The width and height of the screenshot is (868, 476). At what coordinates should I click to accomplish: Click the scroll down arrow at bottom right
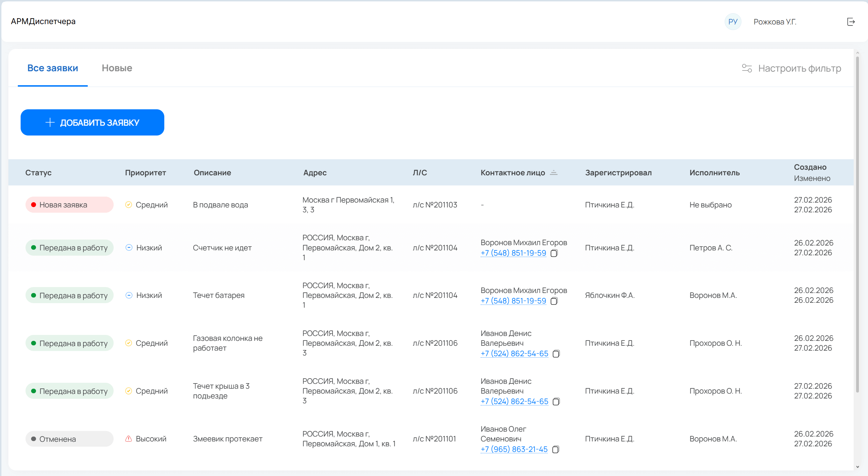click(857, 467)
